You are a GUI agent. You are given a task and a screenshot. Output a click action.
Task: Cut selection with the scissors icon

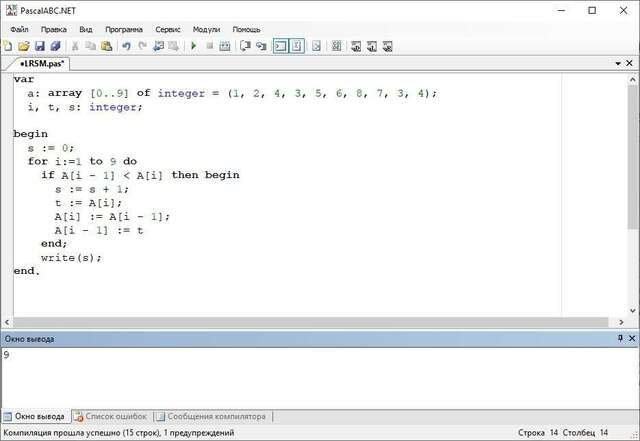tap(75, 46)
